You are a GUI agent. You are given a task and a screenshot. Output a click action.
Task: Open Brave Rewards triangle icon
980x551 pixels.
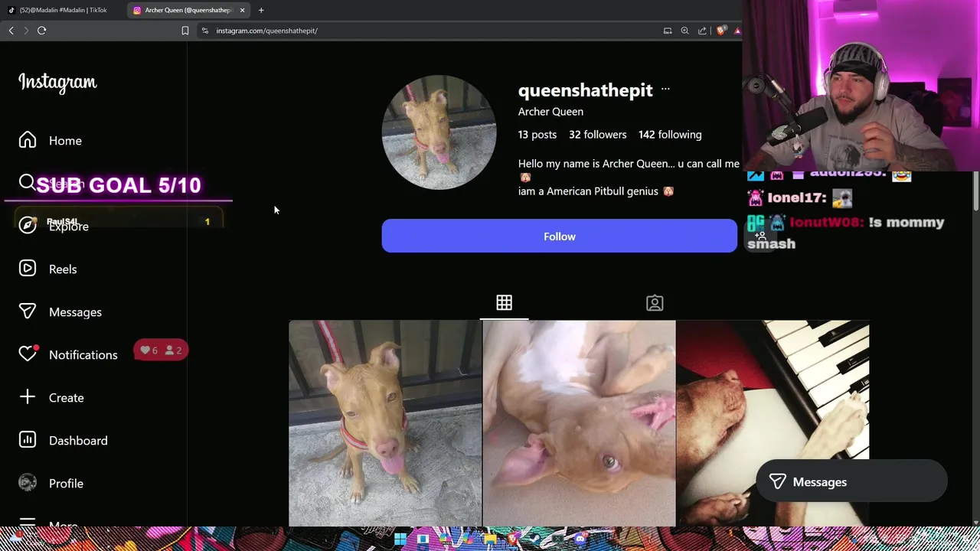(x=737, y=31)
